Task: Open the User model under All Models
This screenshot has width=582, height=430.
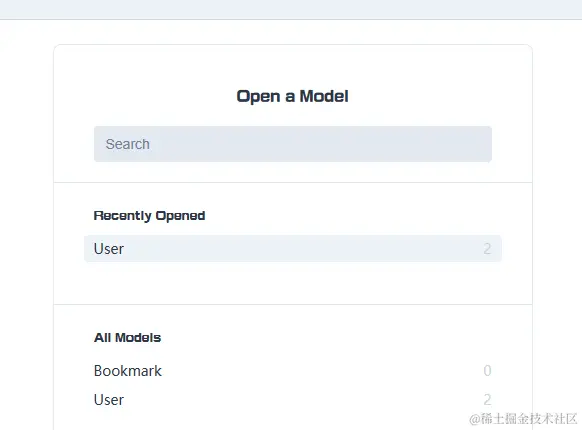Action: click(x=109, y=400)
